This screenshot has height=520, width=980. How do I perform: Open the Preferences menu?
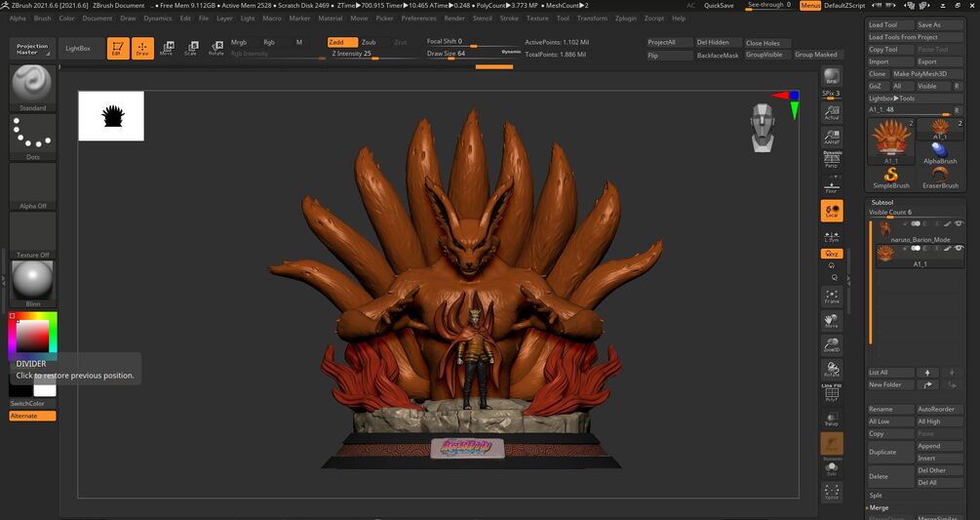(418, 19)
